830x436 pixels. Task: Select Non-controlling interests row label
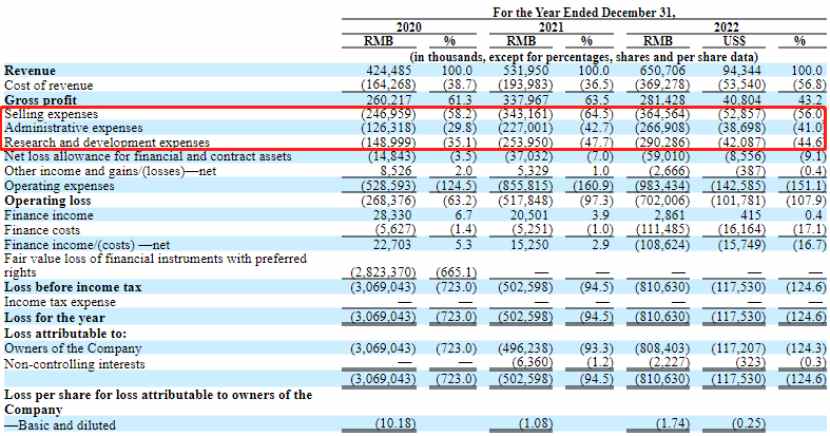point(74,364)
